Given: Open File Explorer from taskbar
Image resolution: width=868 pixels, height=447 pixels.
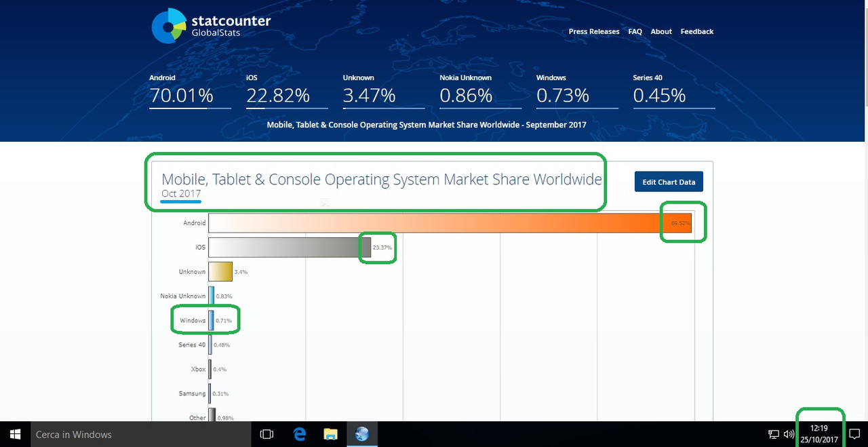Looking at the screenshot, I should (330, 434).
